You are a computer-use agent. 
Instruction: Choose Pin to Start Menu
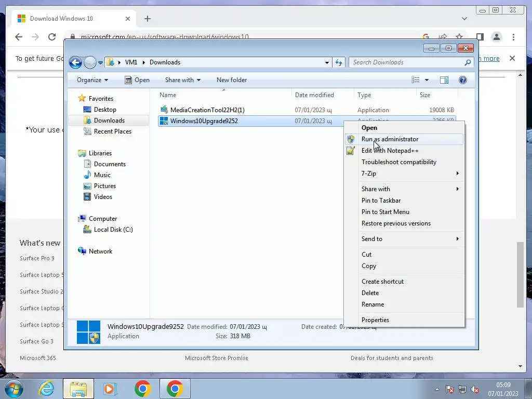(x=404, y=212)
